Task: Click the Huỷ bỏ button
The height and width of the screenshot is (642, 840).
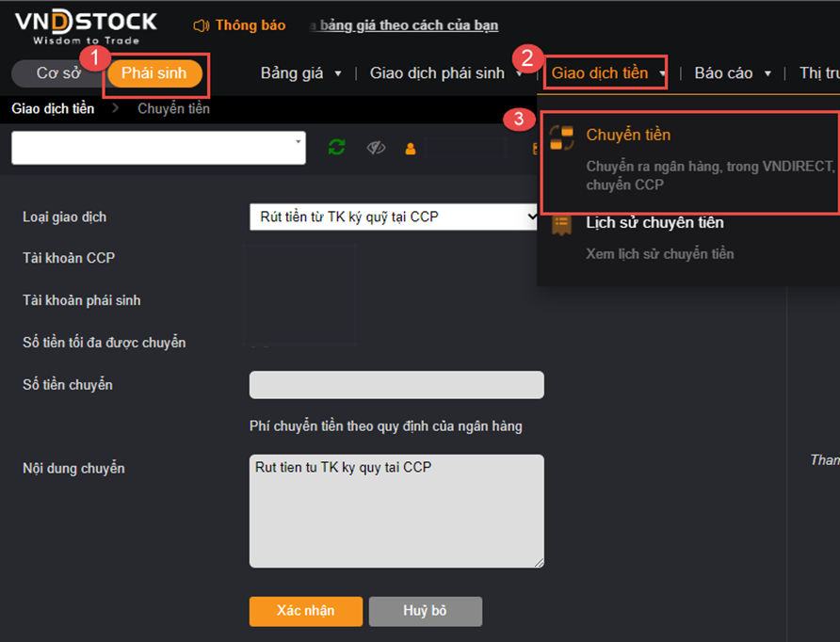Action: pos(426,611)
